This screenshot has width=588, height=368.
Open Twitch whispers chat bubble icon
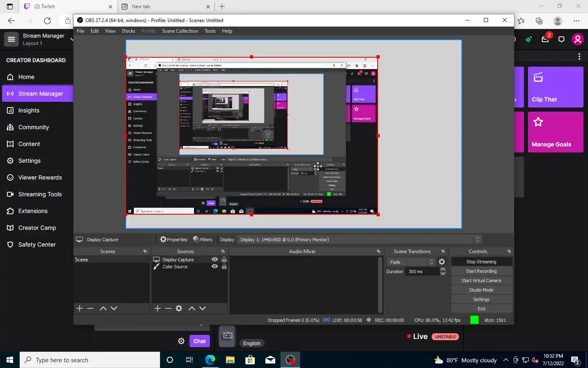tap(561, 40)
